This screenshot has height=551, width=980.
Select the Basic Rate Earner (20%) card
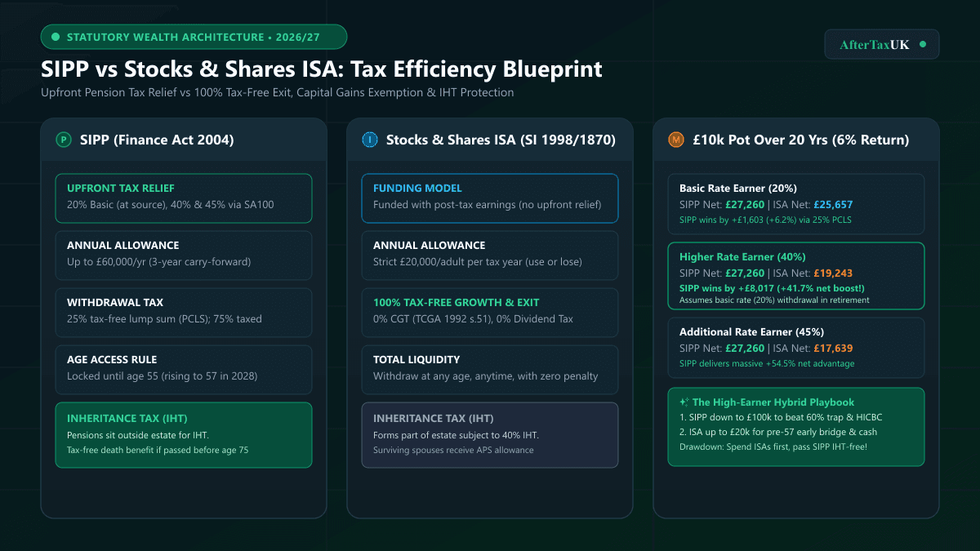click(x=796, y=203)
